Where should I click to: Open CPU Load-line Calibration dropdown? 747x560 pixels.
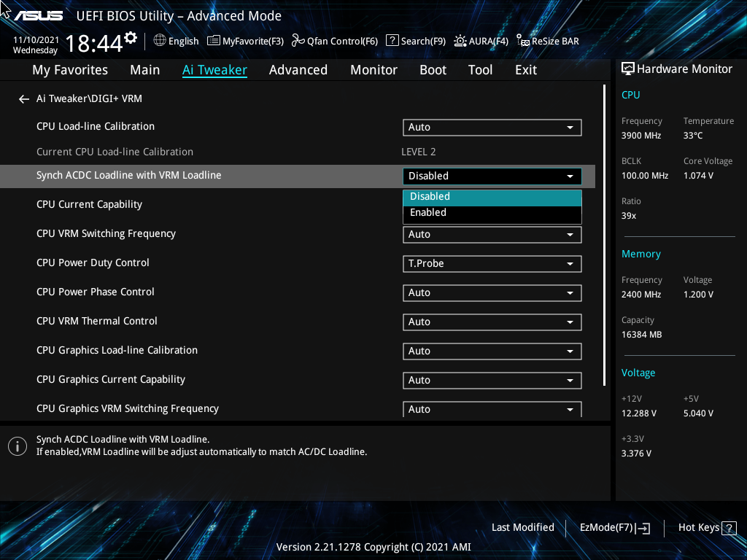tap(492, 127)
